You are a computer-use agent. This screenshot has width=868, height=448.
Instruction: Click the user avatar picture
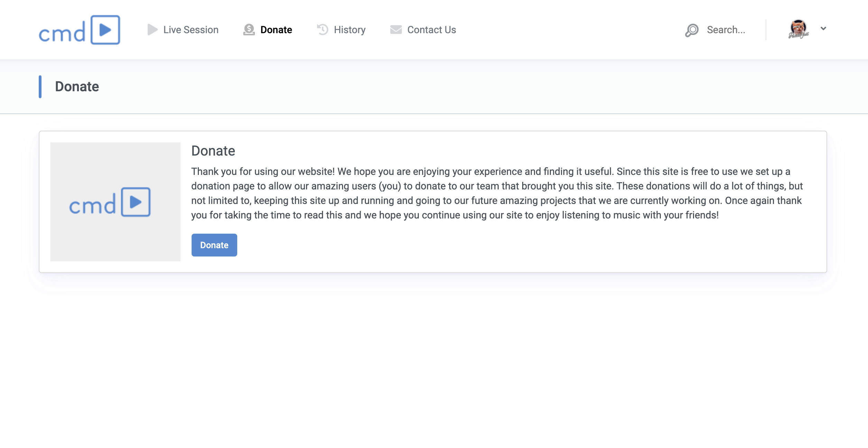tap(798, 29)
